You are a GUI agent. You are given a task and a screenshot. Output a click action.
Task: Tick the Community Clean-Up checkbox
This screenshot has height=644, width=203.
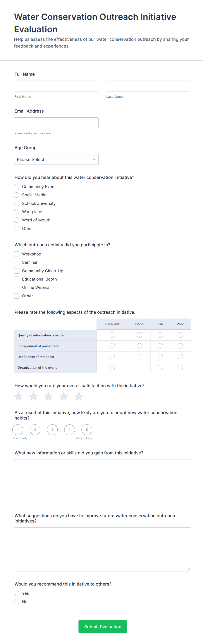(x=17, y=271)
